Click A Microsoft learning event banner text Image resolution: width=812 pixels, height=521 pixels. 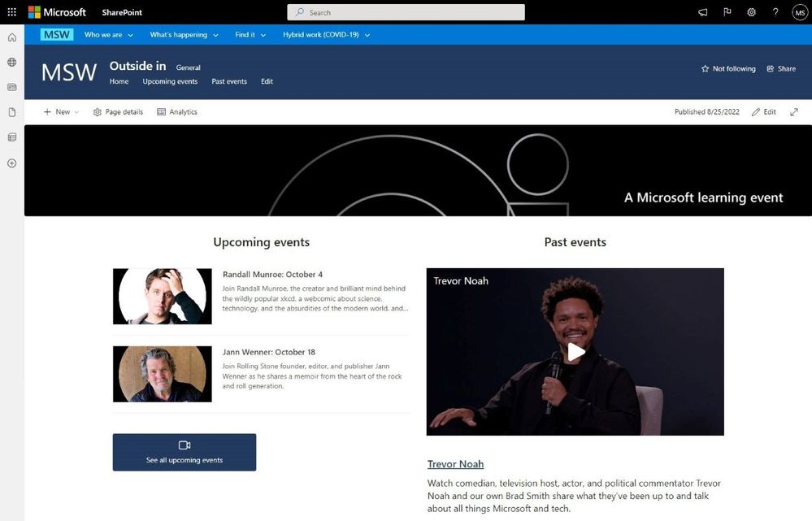703,198
